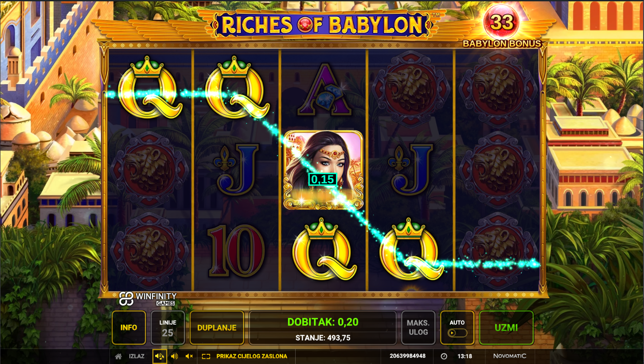Toggle the AUTO spin switch

(457, 333)
